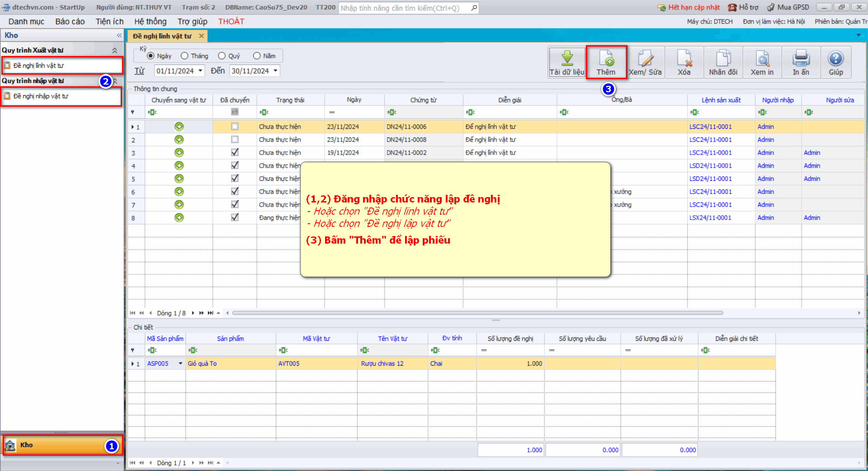Image resolution: width=868 pixels, height=471 pixels.
Task: Click green transfer arrow in row 1
Action: 179,127
